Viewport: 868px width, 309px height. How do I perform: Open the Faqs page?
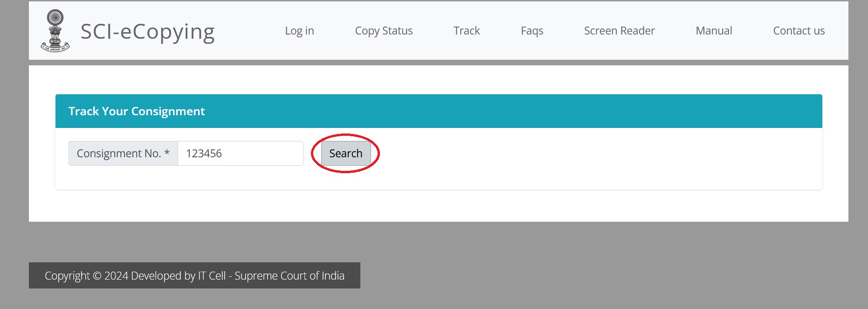coord(532,31)
